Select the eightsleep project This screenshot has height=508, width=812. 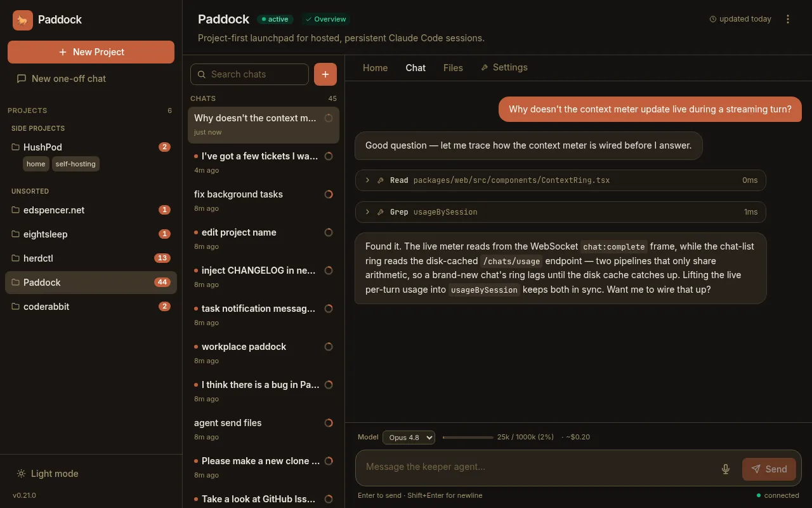91,234
